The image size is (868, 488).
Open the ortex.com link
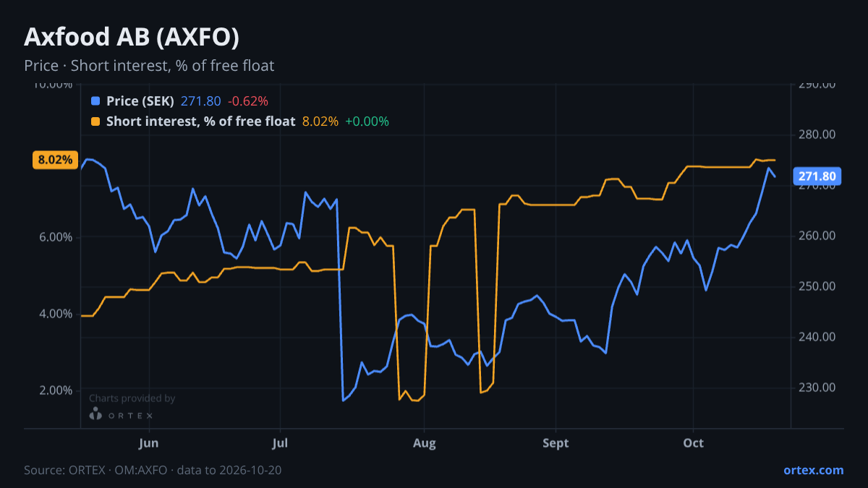coord(813,470)
